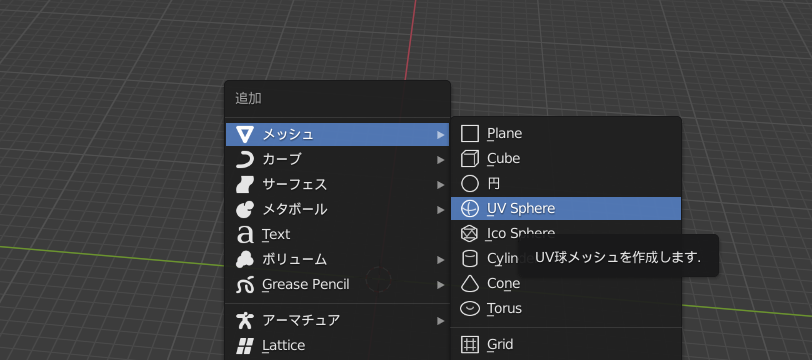Click the Plane square icon
The width and height of the screenshot is (812, 360).
click(470, 134)
